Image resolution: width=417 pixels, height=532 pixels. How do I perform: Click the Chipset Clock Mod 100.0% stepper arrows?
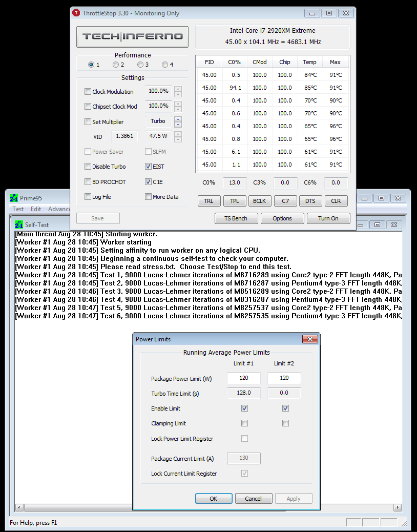[178, 107]
